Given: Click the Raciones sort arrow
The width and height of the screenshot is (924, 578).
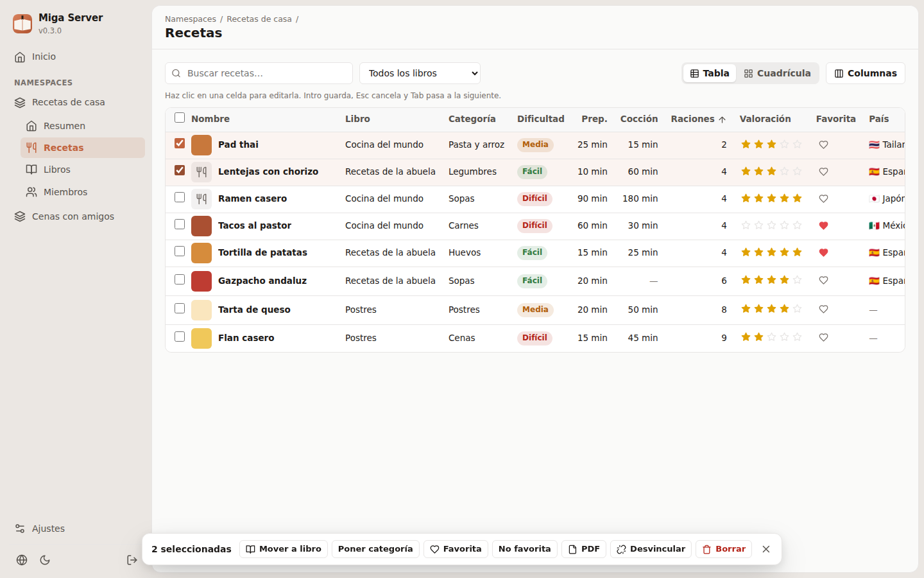Looking at the screenshot, I should 723,119.
